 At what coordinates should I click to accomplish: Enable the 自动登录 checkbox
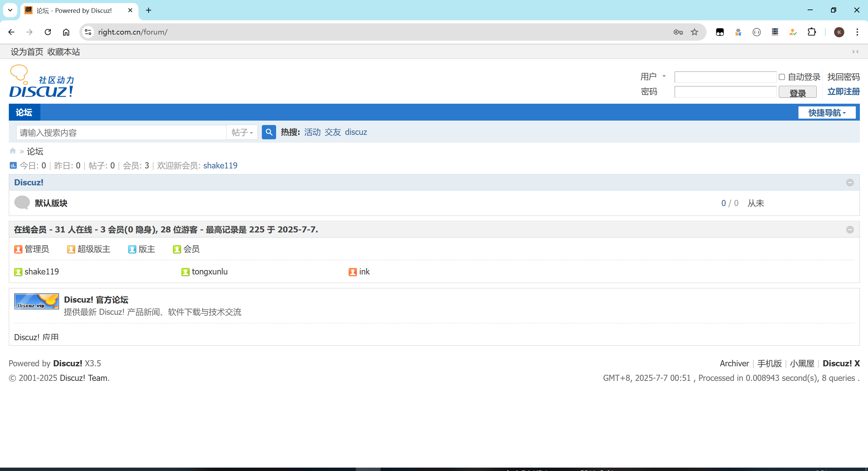(782, 77)
